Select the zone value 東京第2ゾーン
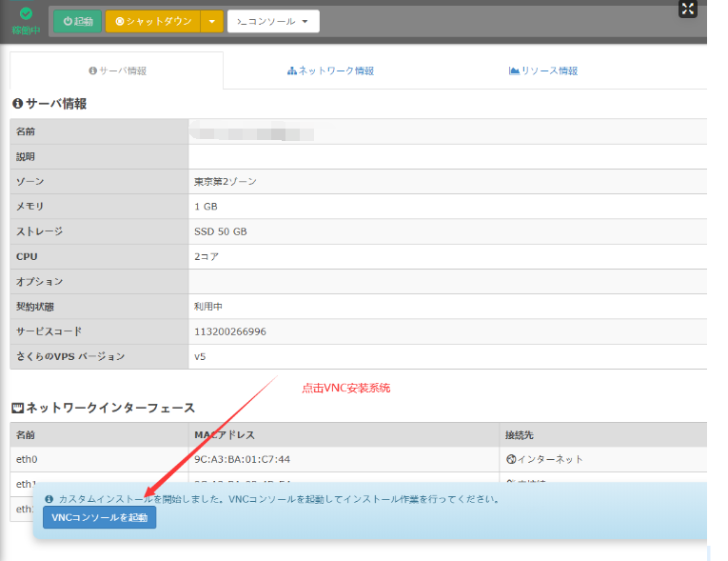Image resolution: width=728 pixels, height=561 pixels. tap(226, 181)
